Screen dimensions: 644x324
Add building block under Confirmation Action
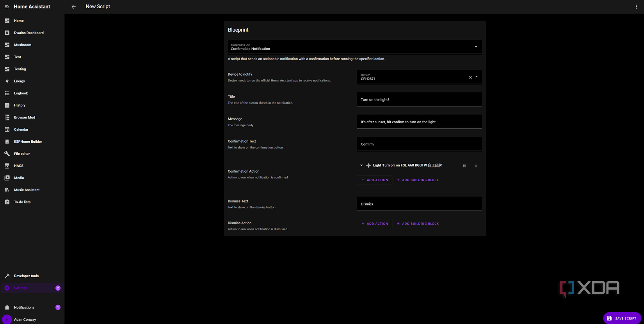pyautogui.click(x=418, y=180)
